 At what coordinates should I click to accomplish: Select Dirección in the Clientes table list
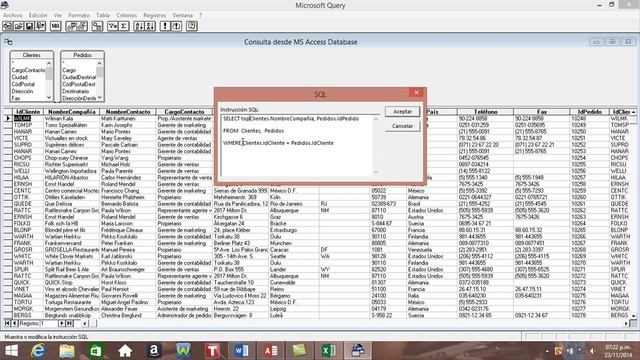22,91
